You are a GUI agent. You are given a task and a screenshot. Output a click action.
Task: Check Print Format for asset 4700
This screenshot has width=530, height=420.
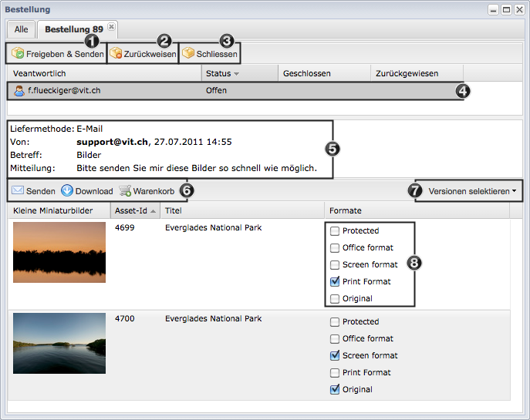click(x=335, y=373)
